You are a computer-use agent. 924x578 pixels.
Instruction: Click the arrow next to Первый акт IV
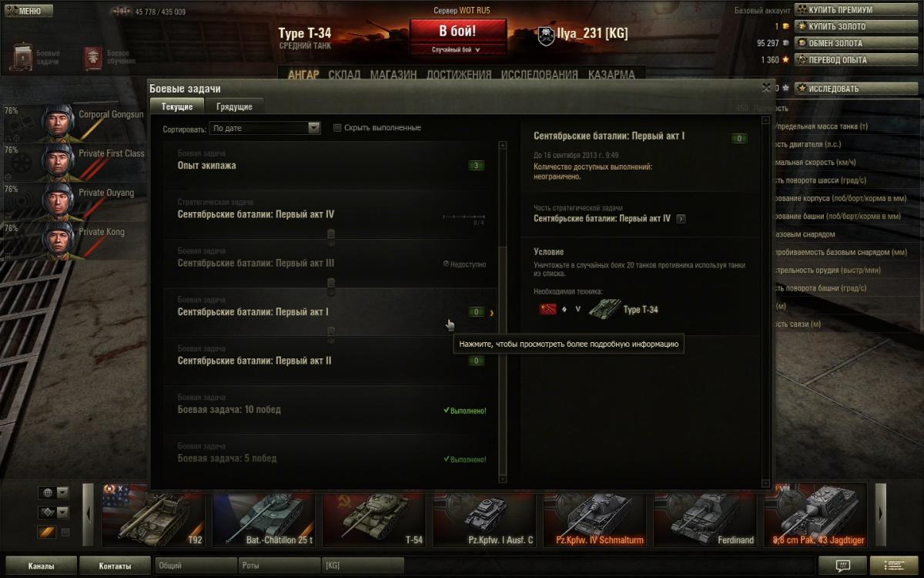[x=681, y=219]
